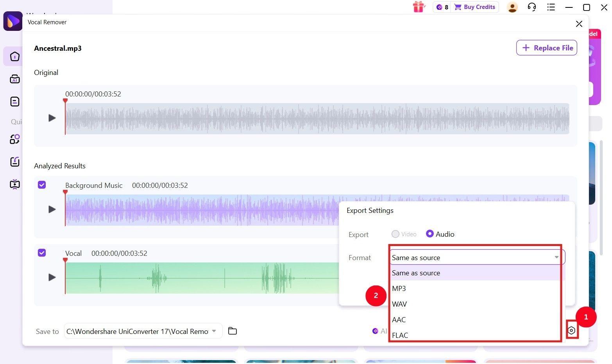Image resolution: width=612 pixels, height=364 pixels.
Task: Open the editor sidebar icon below converter
Action: point(15,162)
